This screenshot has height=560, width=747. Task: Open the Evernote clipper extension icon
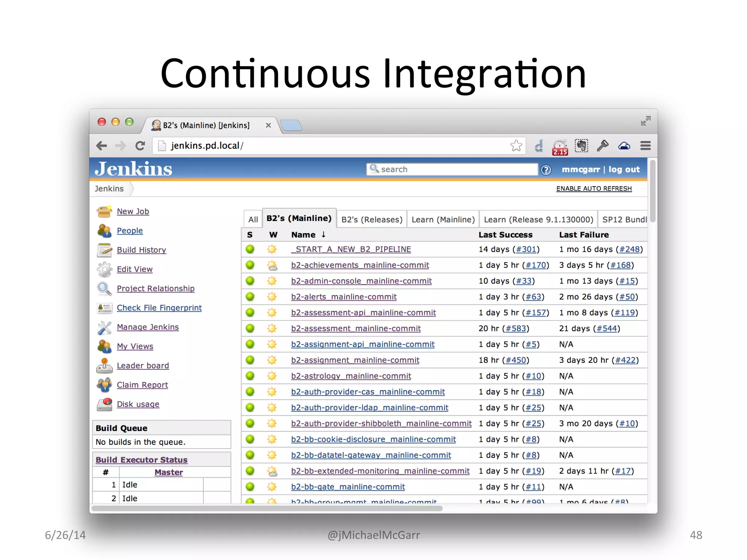pyautogui.click(x=581, y=146)
